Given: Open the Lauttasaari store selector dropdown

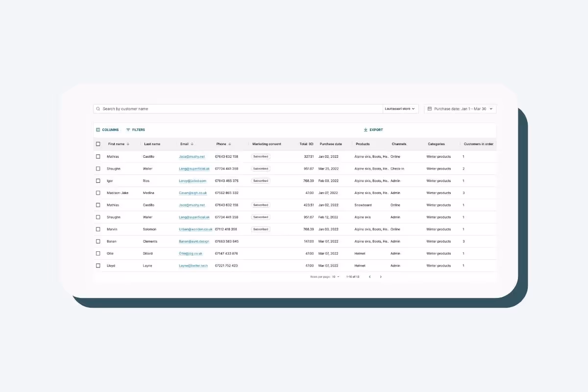Looking at the screenshot, I should pyautogui.click(x=400, y=108).
